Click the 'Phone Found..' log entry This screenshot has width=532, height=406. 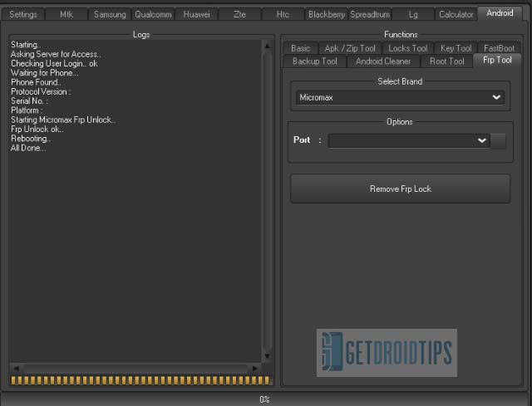point(36,82)
